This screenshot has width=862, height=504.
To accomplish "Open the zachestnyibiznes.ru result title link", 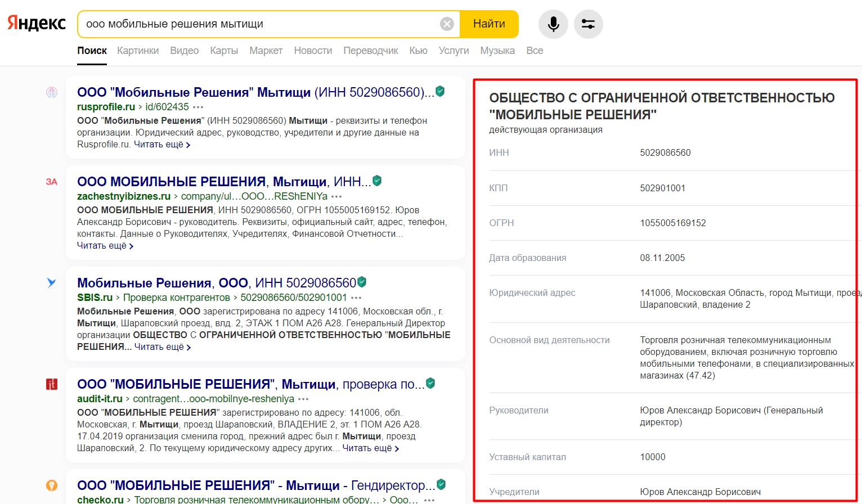I will 223,182.
